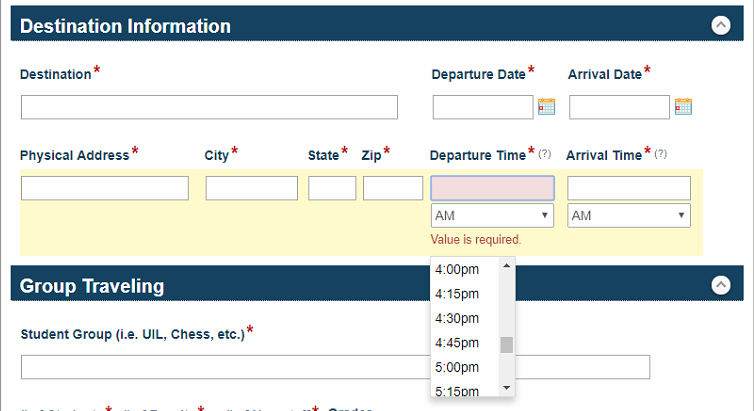Image resolution: width=754 pixels, height=411 pixels.
Task: Click the time list scrollbar thumb
Action: tap(506, 345)
